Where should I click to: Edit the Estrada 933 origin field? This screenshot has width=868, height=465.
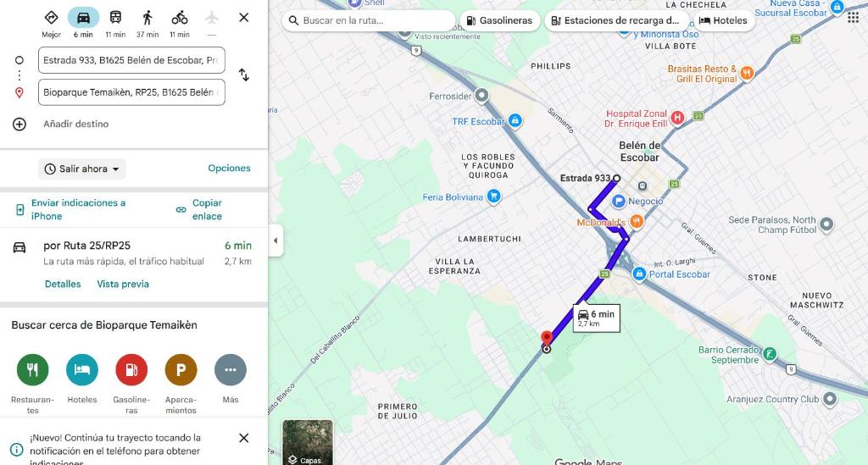tap(131, 60)
